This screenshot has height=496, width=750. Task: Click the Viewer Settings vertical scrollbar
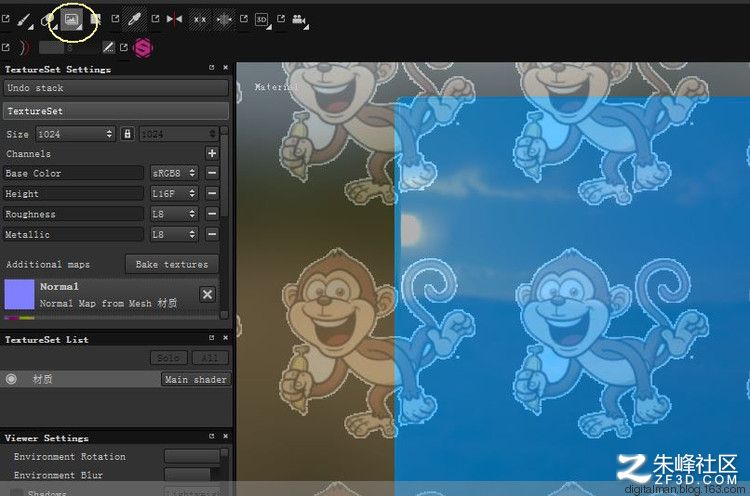point(224,471)
